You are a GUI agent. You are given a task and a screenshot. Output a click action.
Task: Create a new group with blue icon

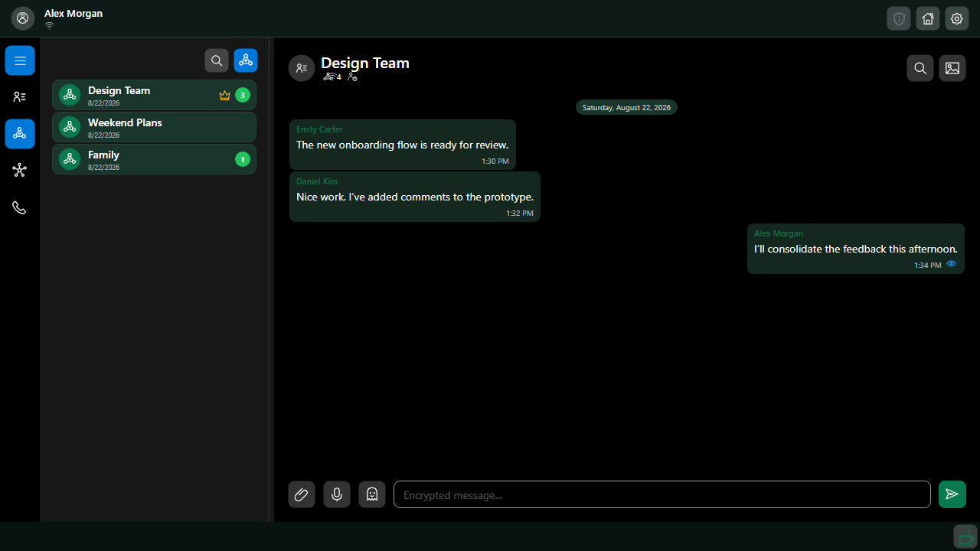[x=246, y=60]
